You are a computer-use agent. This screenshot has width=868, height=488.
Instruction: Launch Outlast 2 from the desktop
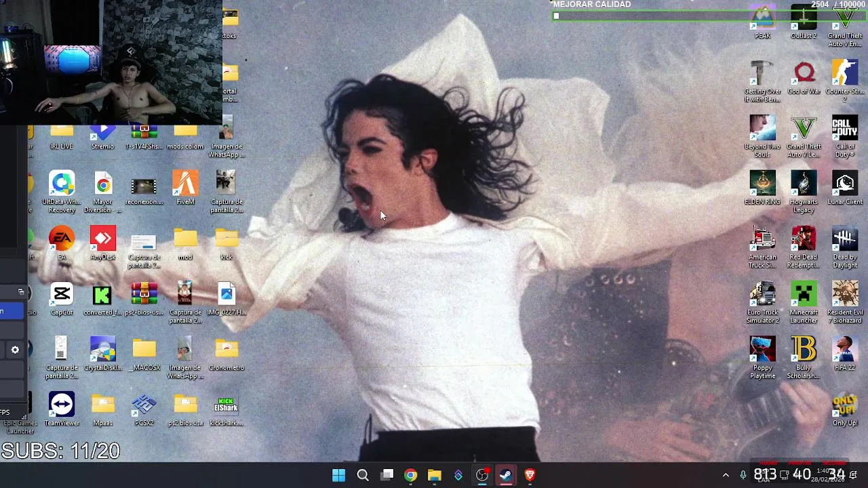pos(804,23)
